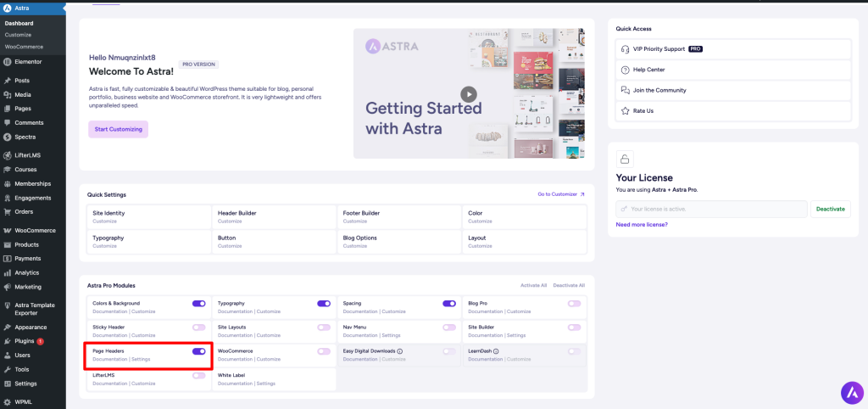868x409 pixels.
Task: Open the LifterLMS sidebar menu
Action: tap(27, 155)
